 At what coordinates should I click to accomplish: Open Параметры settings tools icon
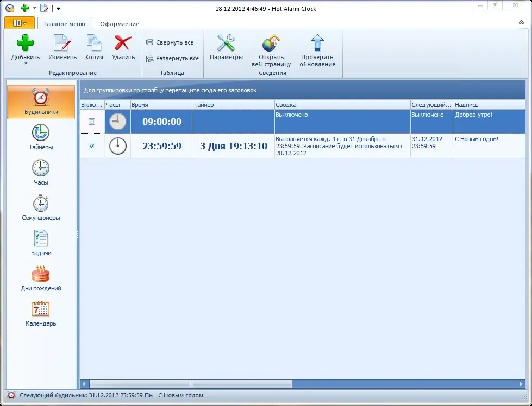coord(226,43)
